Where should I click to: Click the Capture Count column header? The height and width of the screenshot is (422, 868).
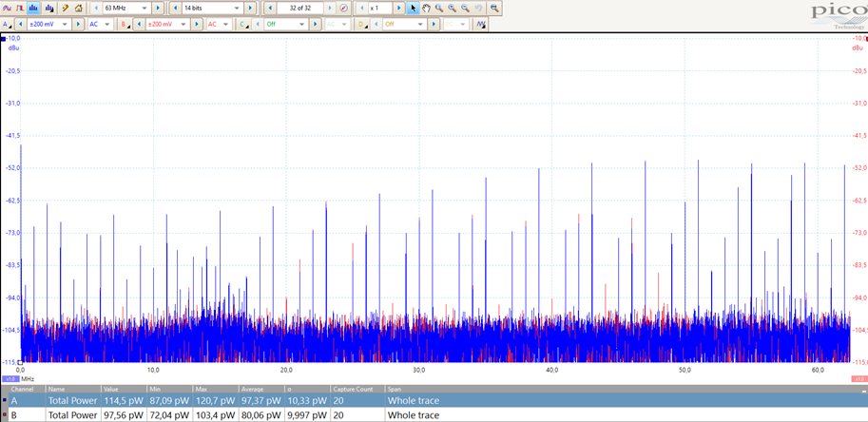[354, 389]
